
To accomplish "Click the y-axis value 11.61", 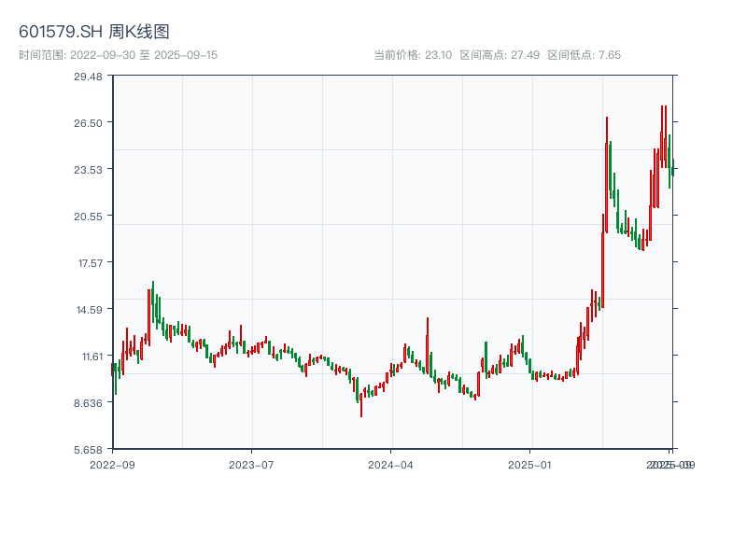I will [x=92, y=357].
